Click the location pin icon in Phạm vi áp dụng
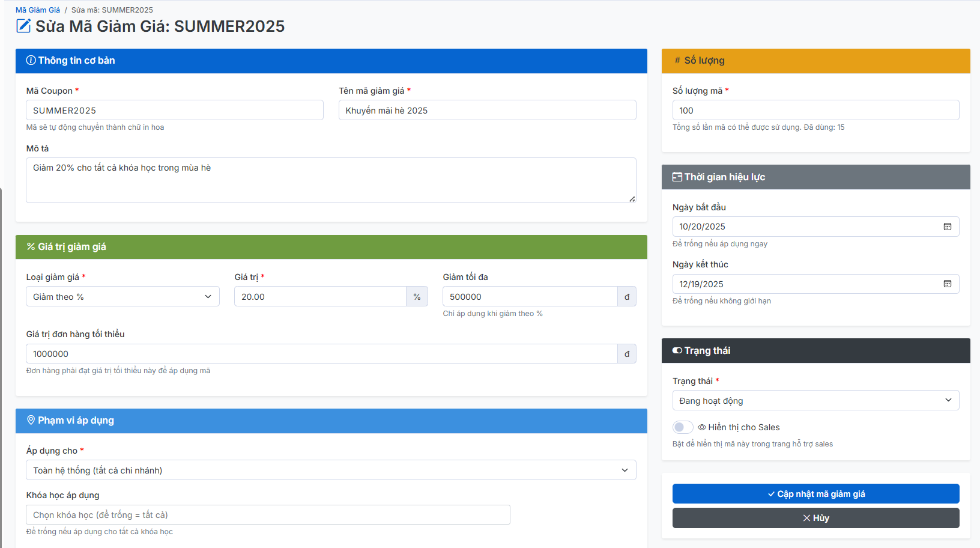 pyautogui.click(x=31, y=421)
